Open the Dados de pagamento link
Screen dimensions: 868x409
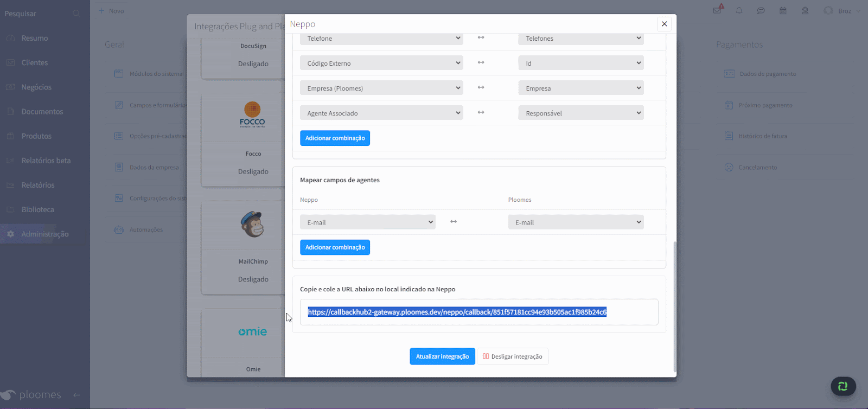pos(768,74)
